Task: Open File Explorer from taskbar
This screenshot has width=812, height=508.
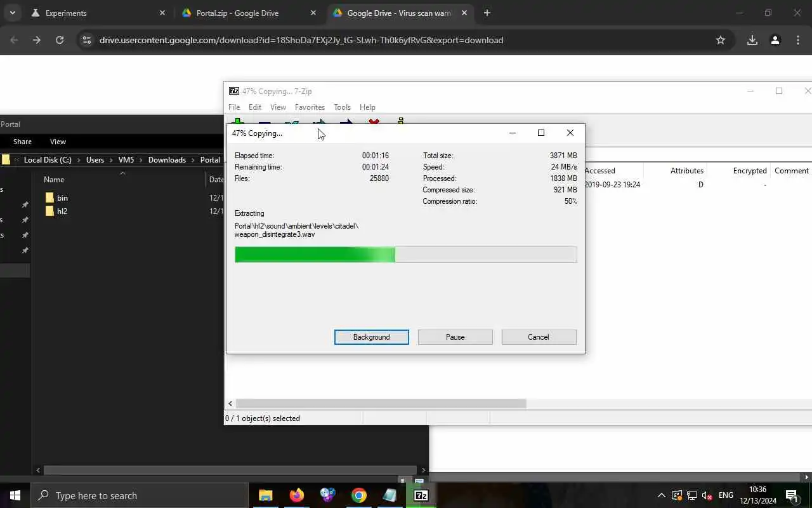Action: [266, 495]
